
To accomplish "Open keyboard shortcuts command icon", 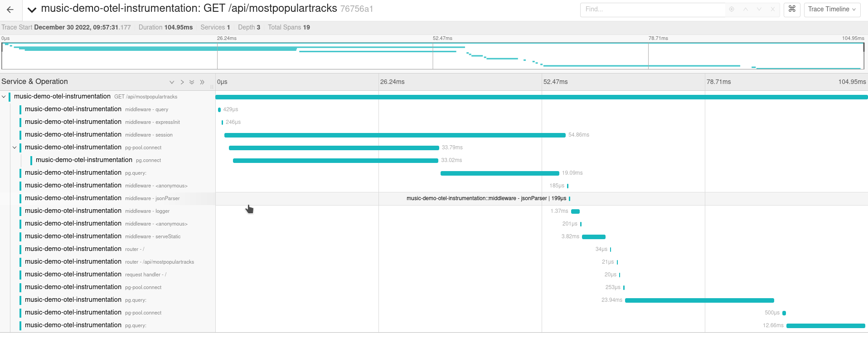I will click(792, 9).
